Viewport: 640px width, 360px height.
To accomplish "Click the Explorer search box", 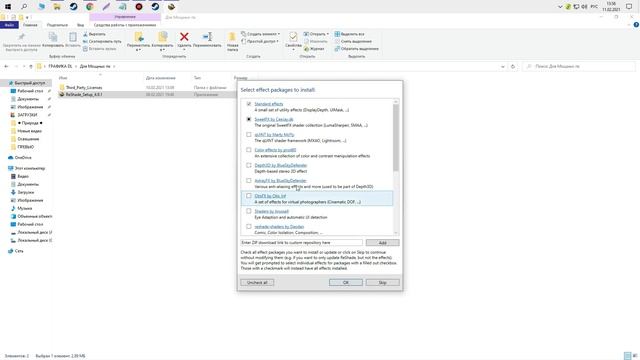I will pos(579,66).
